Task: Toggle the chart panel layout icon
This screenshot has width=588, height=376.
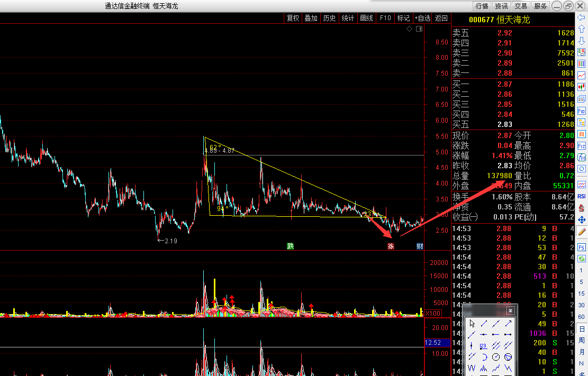Action: (419, 29)
